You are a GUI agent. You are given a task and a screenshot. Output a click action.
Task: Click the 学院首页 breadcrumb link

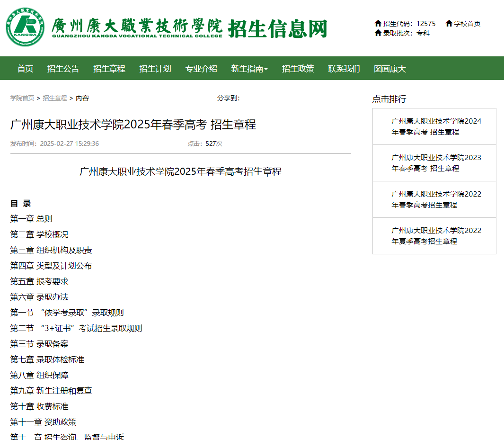point(21,98)
